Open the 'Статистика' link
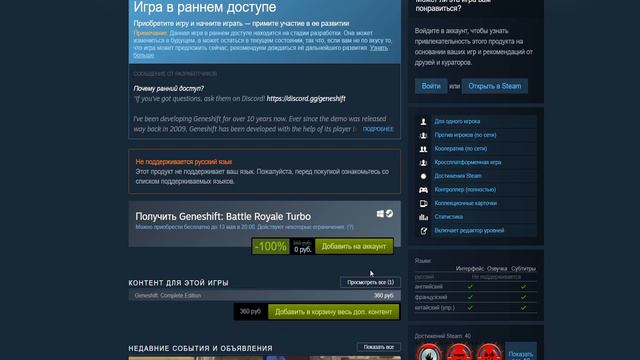Viewport: 640px width, 360px height. tap(448, 217)
